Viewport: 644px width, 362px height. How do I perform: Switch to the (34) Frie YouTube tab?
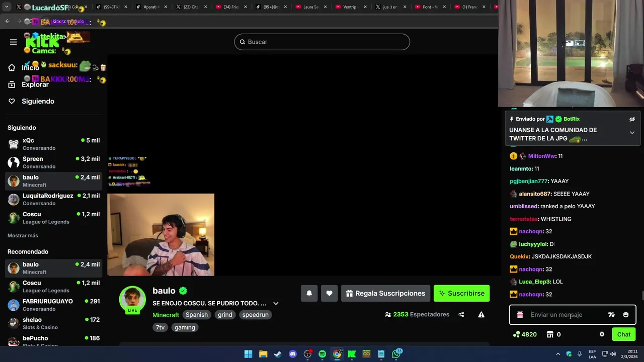click(x=231, y=7)
